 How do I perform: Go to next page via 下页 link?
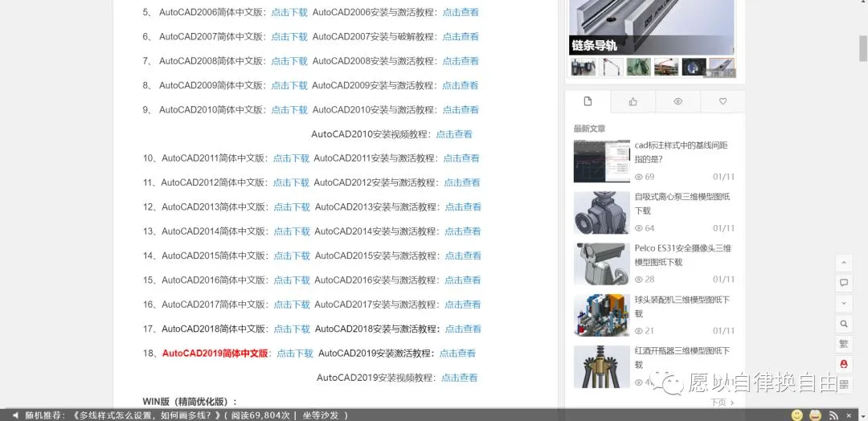coord(723,403)
